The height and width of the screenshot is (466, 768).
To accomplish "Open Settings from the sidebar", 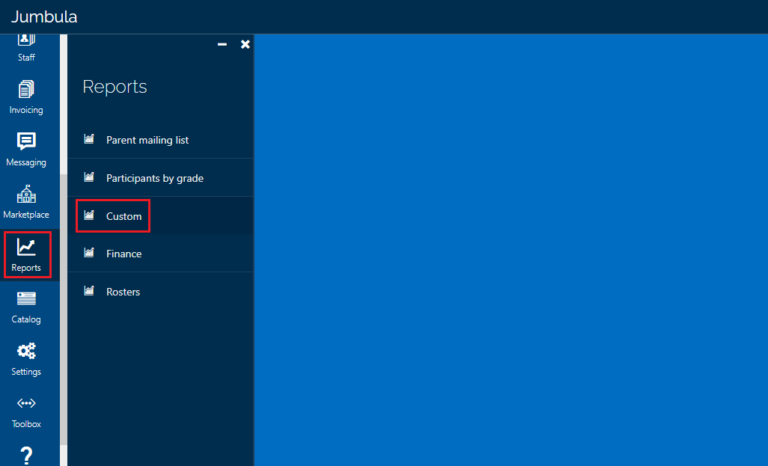I will click(26, 360).
